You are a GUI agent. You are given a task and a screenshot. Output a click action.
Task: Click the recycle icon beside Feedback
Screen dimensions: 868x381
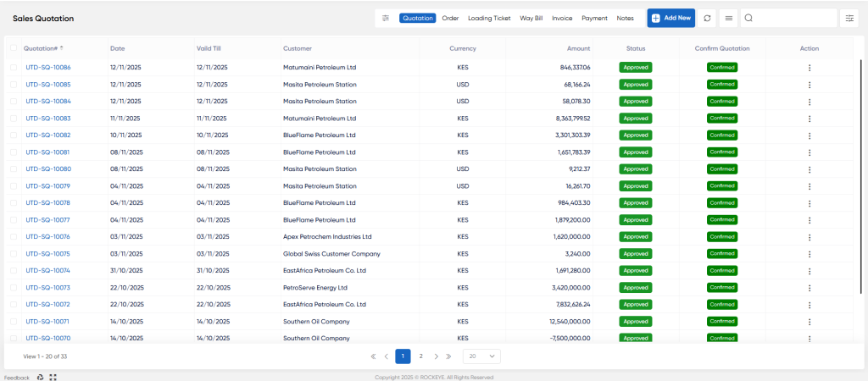[x=40, y=378]
